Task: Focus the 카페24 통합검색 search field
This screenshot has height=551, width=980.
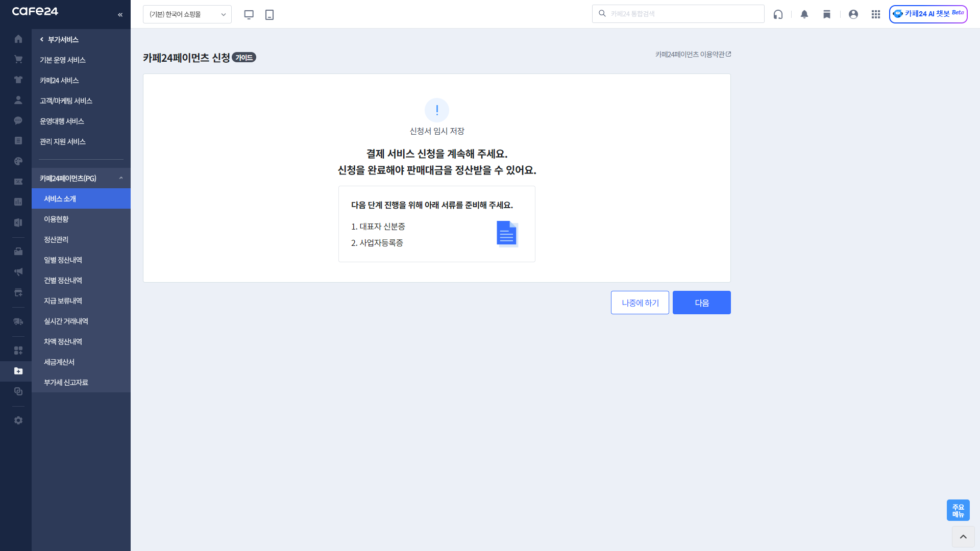Action: [684, 14]
